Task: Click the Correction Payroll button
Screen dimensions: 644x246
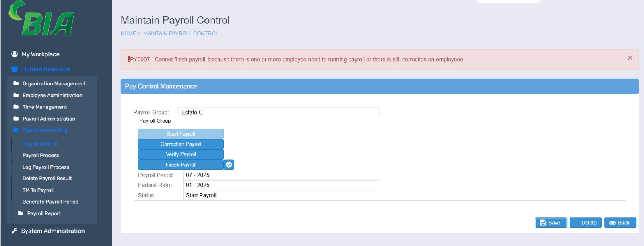Action: pos(181,144)
